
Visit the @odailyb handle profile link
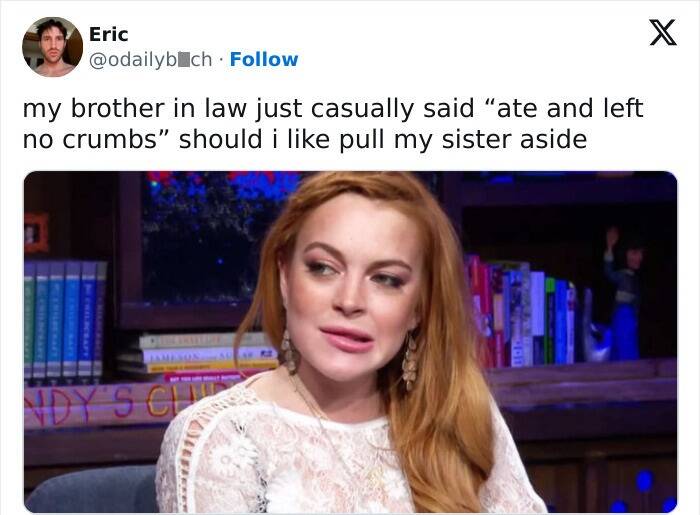point(150,60)
